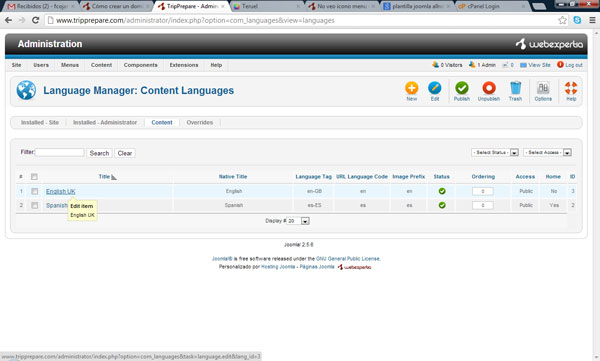This screenshot has height=361, width=600.
Task: Open the Content menu
Action: (x=101, y=65)
